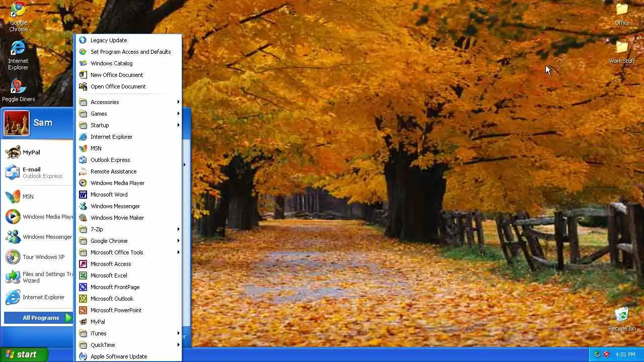Open Internet Explorer desktop shortcut
Screen dimensions: 644x362
click(18, 55)
